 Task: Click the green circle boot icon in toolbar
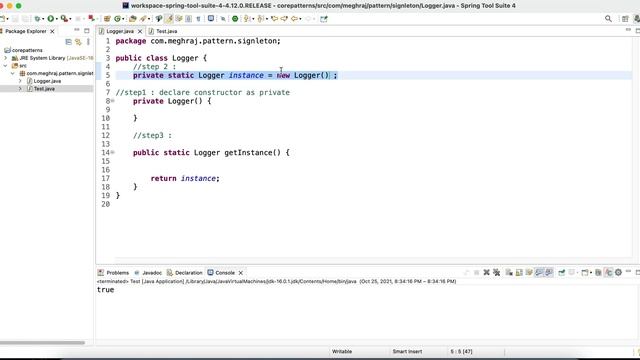pyautogui.click(x=235, y=19)
